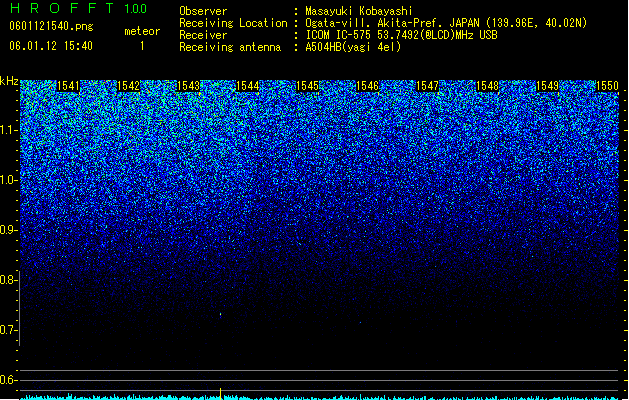Click the yellow meteor echo spike at bottom
This screenshot has height=400, width=629.
tap(220, 394)
